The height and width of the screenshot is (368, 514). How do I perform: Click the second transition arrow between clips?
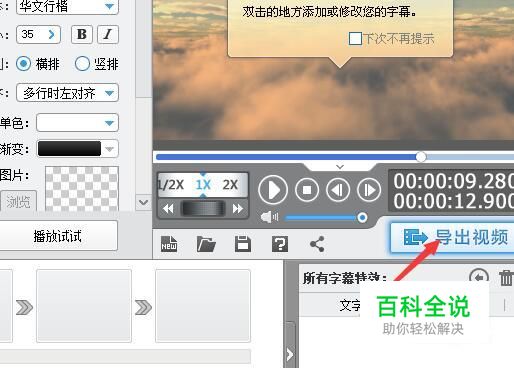[x=143, y=307]
